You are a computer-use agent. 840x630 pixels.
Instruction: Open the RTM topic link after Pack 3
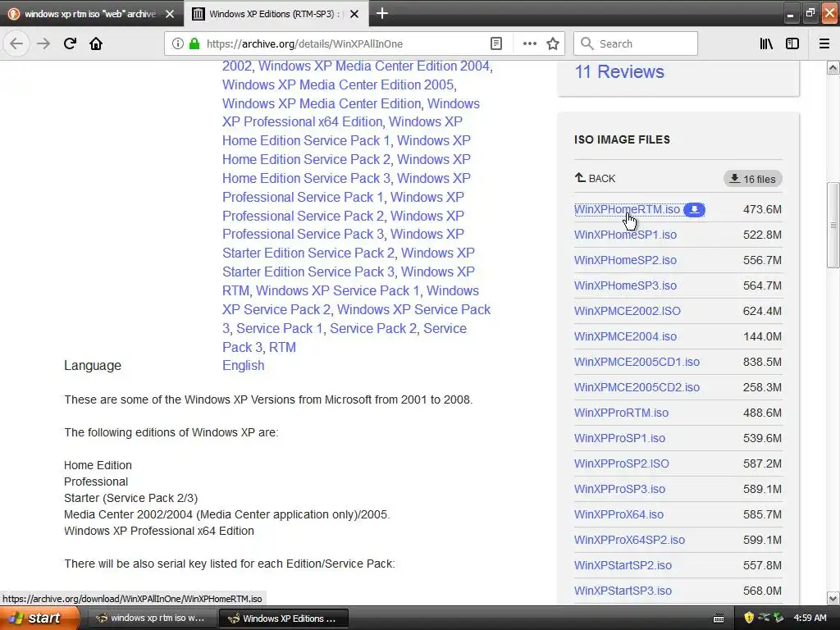pos(282,347)
